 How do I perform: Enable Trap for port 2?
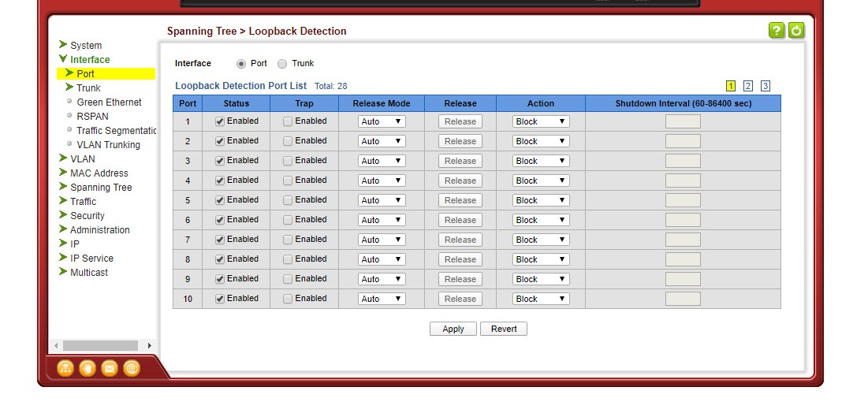coord(288,141)
